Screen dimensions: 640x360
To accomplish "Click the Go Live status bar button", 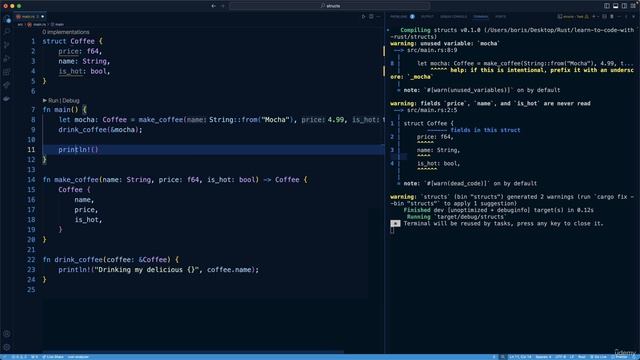I will 598,357.
